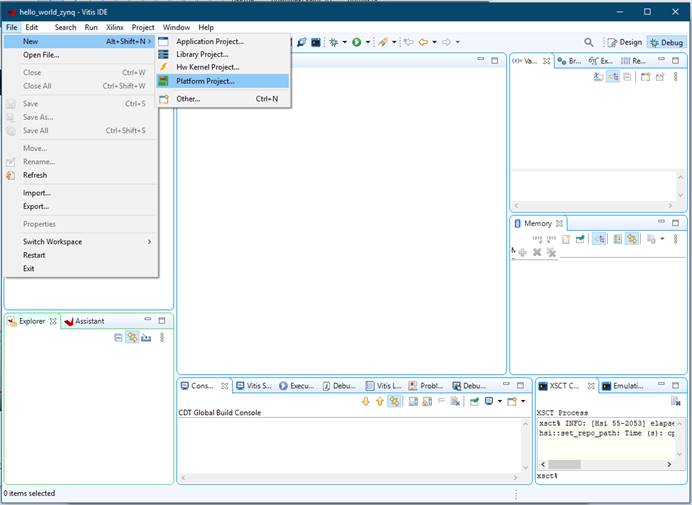This screenshot has width=692, height=505.
Task: Switch to the Debug perspective
Action: click(x=665, y=42)
